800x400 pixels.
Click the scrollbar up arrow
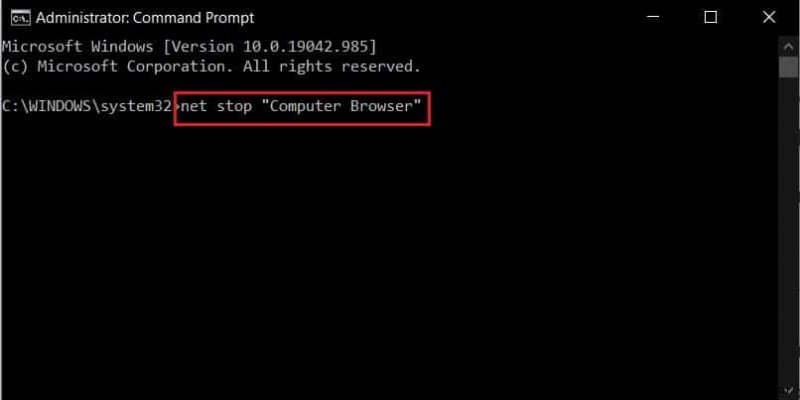coord(788,46)
